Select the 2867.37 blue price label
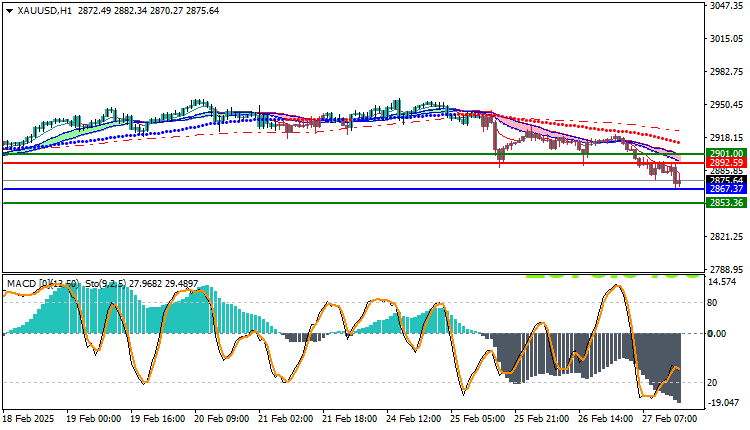Viewport: 750px width, 430px height. click(726, 189)
